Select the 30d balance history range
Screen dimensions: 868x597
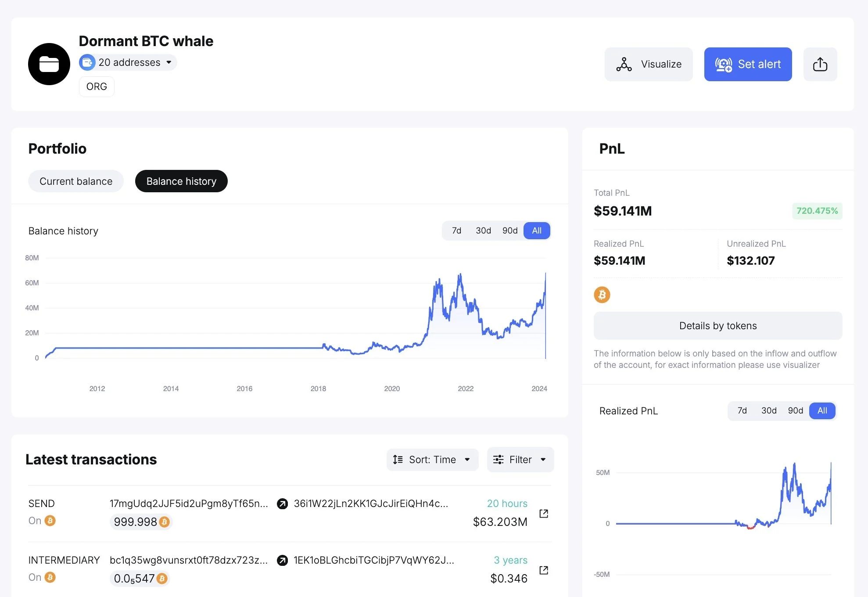(484, 230)
